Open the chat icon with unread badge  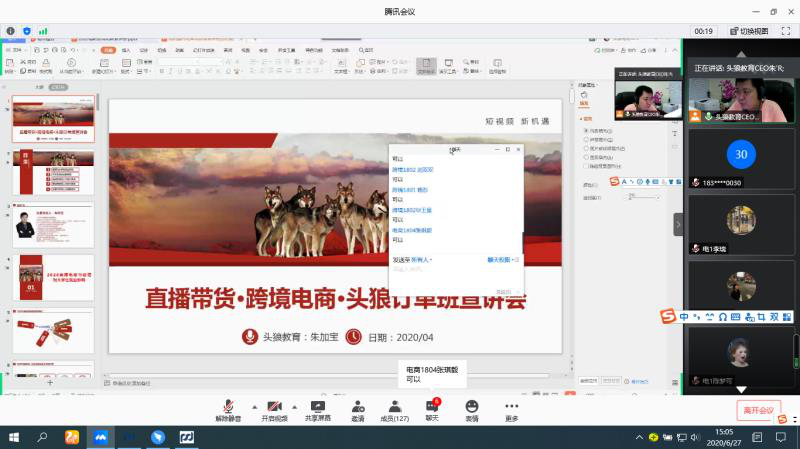click(432, 407)
